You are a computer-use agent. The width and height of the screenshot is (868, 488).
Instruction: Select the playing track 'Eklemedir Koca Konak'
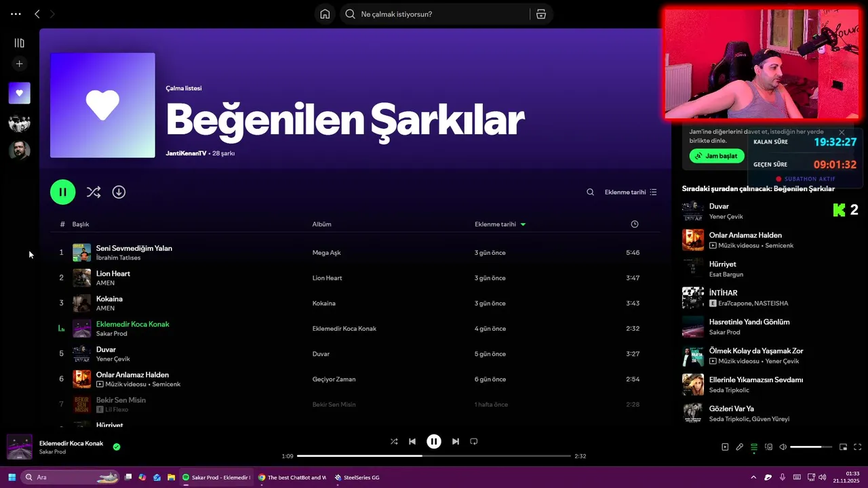133,324
